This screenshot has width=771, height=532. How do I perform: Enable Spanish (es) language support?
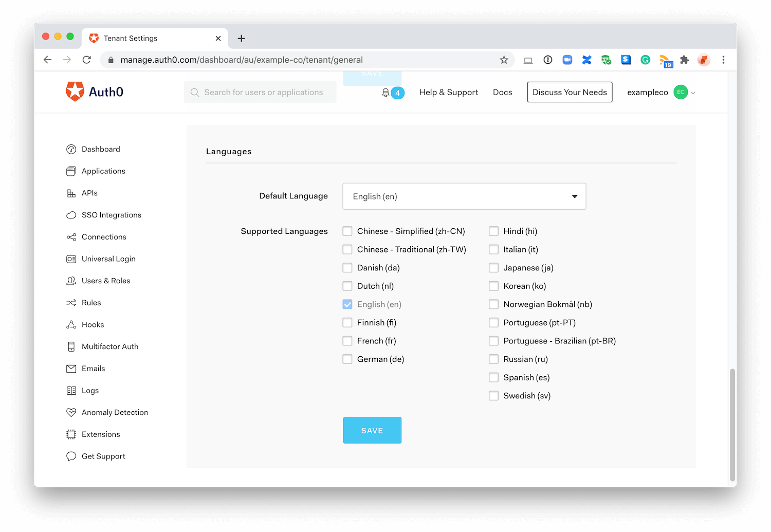[x=493, y=377]
